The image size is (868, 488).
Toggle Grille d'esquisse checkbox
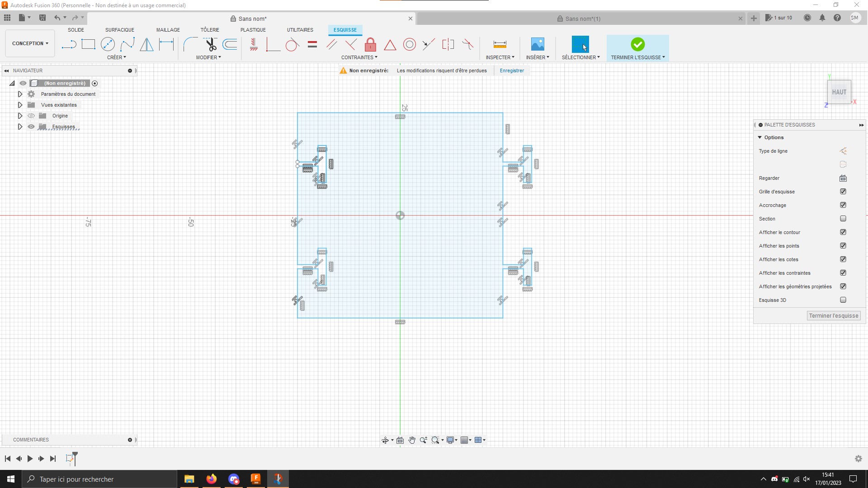tap(843, 192)
